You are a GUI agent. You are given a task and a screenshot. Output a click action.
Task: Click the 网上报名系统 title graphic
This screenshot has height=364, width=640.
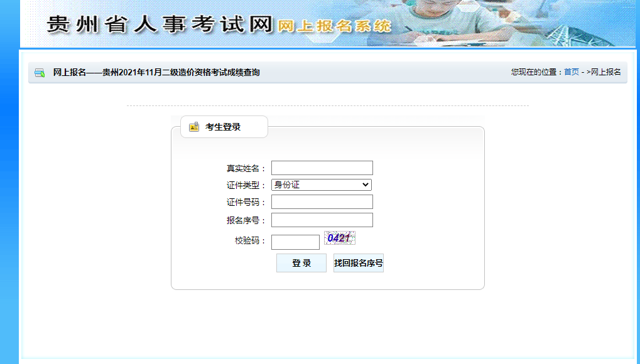[x=336, y=28]
